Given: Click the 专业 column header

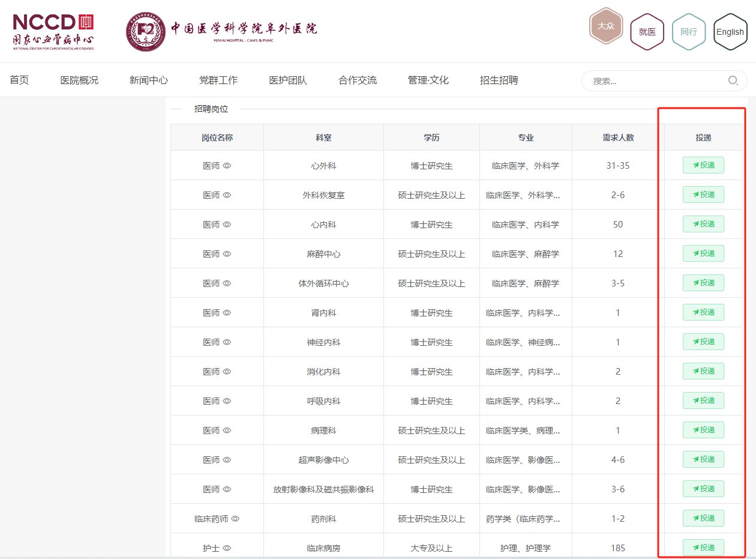Looking at the screenshot, I should tap(526, 137).
